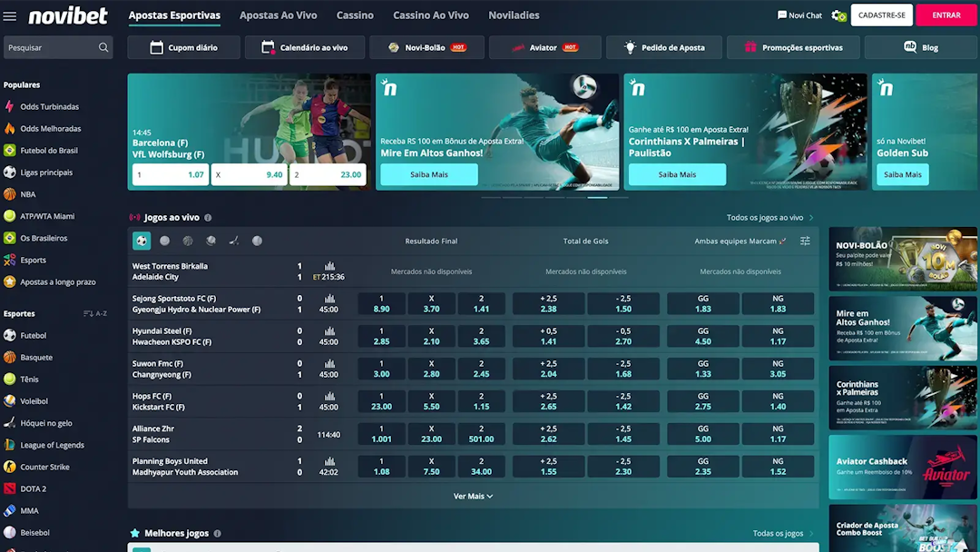Open stats chart for West Torrens Birkalla match
This screenshot has width=980, height=552.
[329, 266]
